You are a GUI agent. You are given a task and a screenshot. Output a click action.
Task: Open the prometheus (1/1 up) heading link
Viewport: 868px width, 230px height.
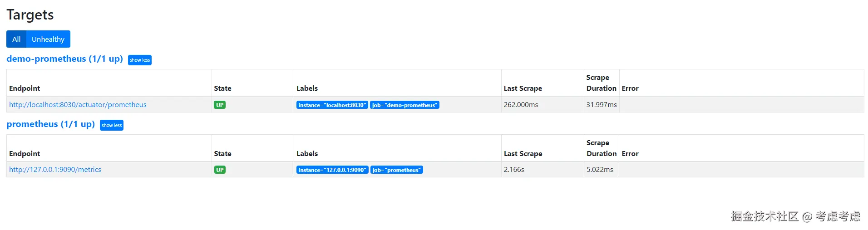[x=50, y=124]
